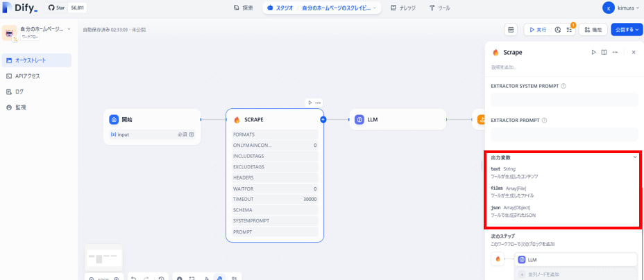
Task: Run this step from Scrape panel play icon
Action: [593, 52]
